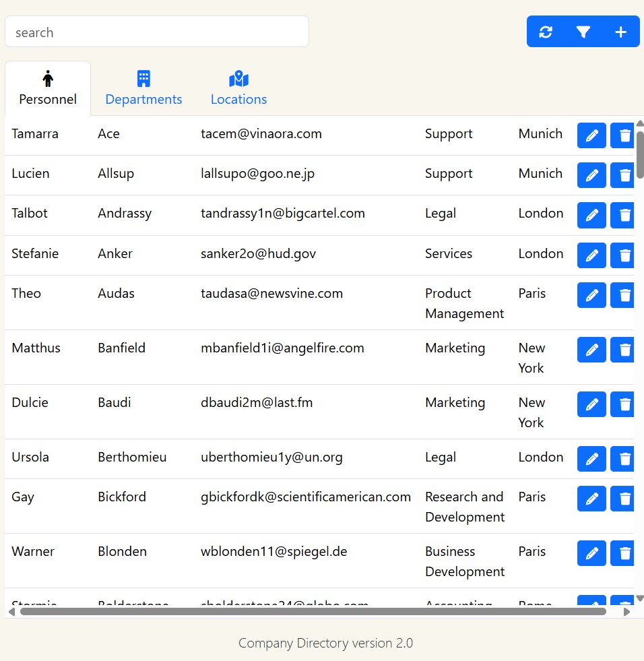The height and width of the screenshot is (661, 644).
Task: Delete Warner Blonden's entry
Action: coord(623,553)
